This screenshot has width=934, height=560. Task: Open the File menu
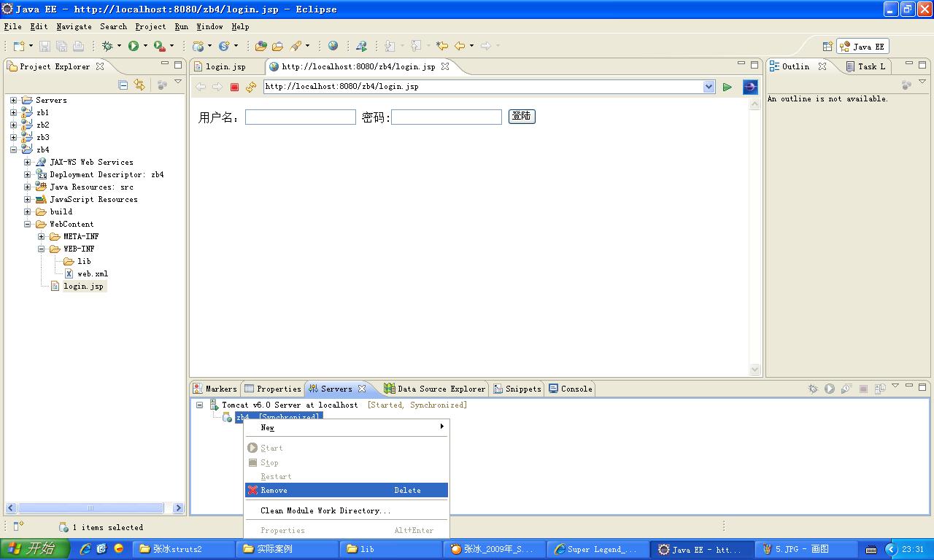(12, 26)
